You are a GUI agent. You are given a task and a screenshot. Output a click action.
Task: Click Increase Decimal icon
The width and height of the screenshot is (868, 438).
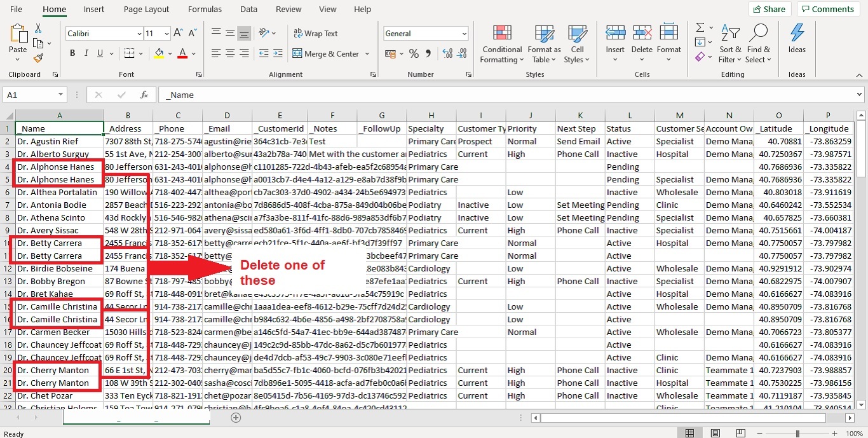pos(447,53)
